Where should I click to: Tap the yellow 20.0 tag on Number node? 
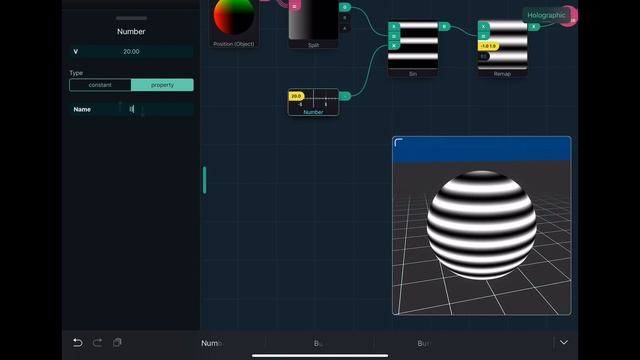(296, 96)
